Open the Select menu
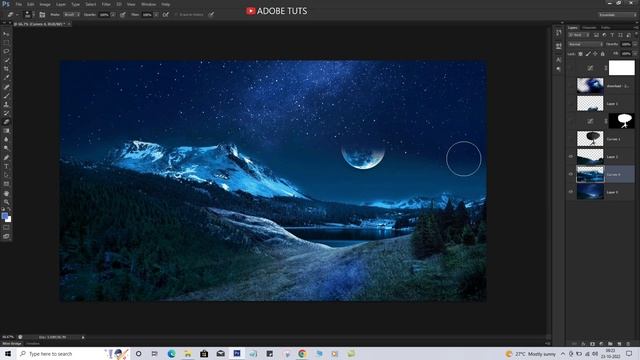Image resolution: width=640 pixels, height=360 pixels. pyautogui.click(x=91, y=4)
